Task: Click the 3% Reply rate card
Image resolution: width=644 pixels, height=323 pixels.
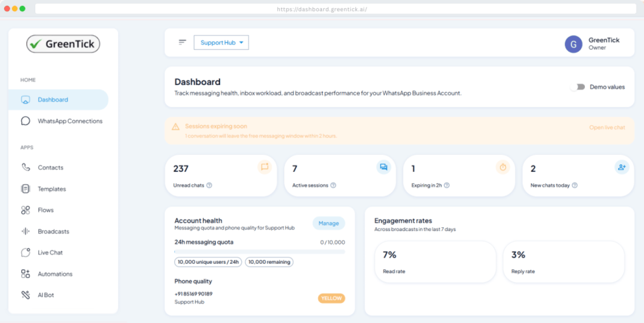Action: point(564,262)
